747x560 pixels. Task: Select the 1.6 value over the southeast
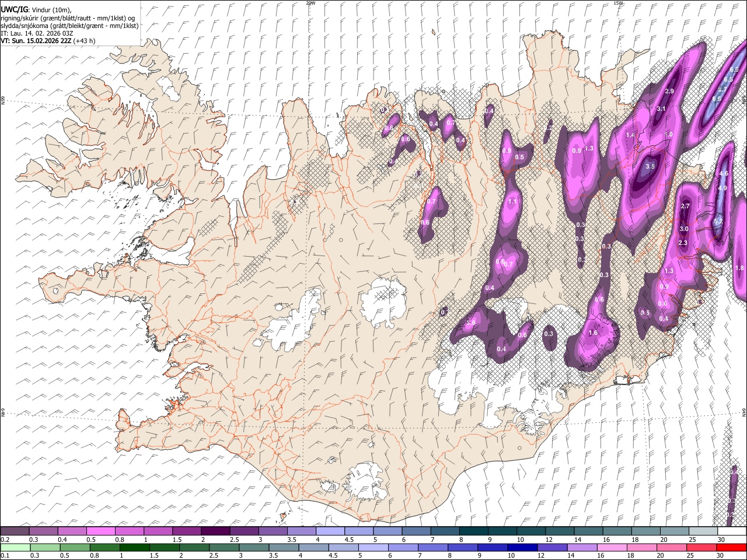click(593, 333)
